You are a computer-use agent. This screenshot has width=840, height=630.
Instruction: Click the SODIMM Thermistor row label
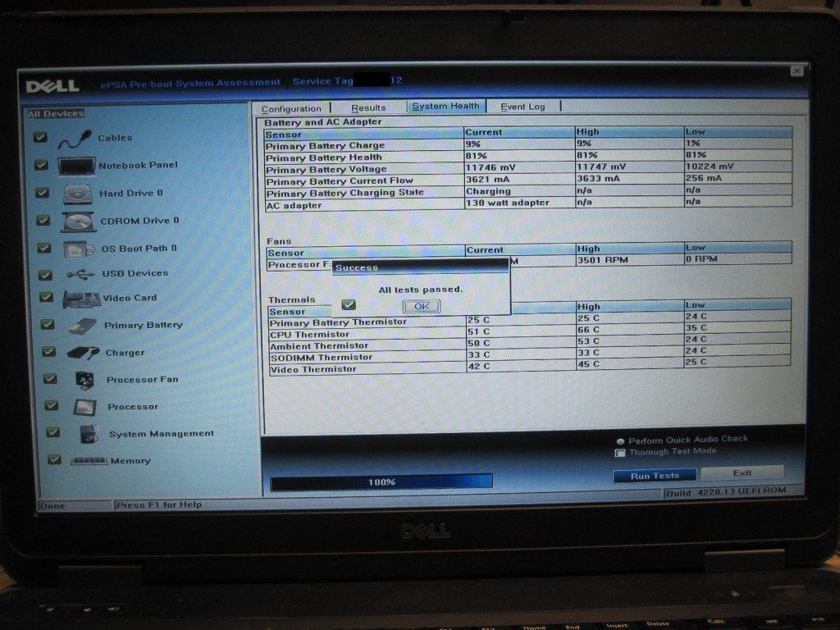pos(322,358)
